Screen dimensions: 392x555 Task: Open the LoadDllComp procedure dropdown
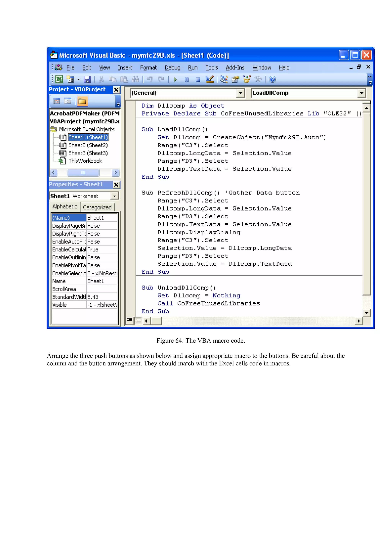tap(361, 93)
